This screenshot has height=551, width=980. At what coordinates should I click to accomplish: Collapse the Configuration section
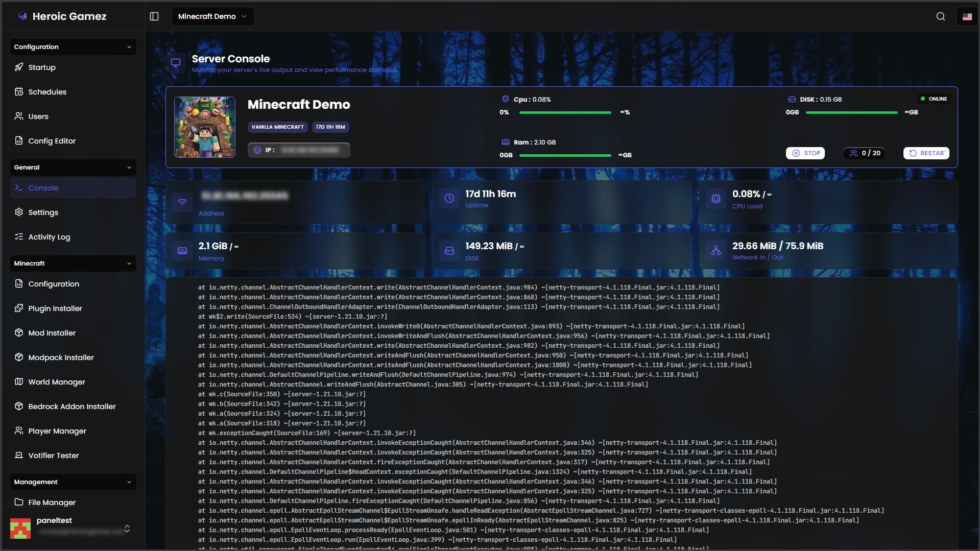(x=129, y=47)
